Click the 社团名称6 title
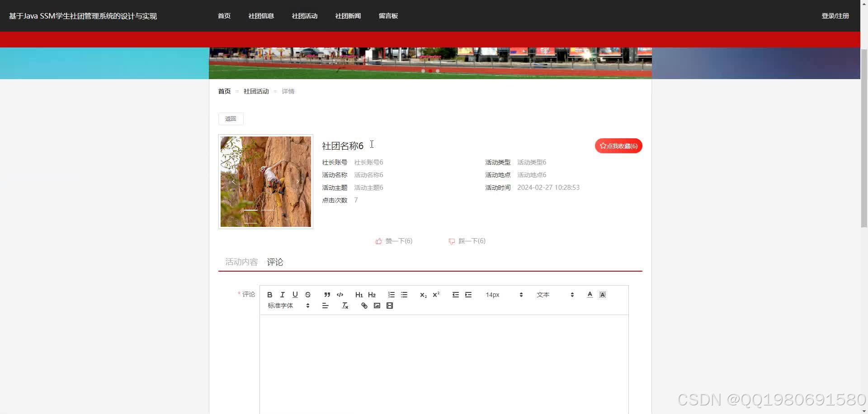The height and width of the screenshot is (414, 868). coord(343,146)
